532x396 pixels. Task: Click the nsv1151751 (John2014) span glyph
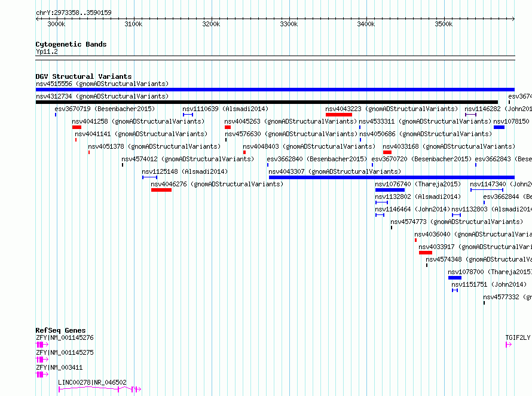point(455,290)
